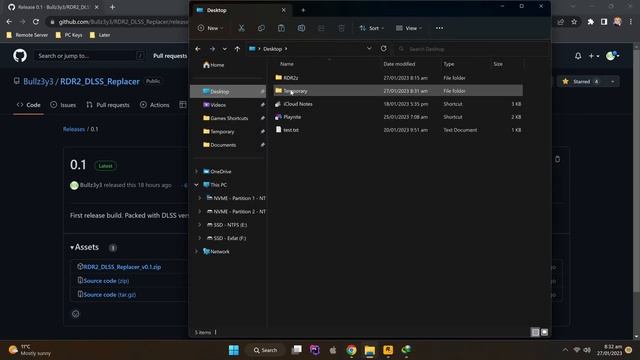Click the GitHub octocat logo
The height and width of the screenshot is (360, 640).
coord(20,56)
